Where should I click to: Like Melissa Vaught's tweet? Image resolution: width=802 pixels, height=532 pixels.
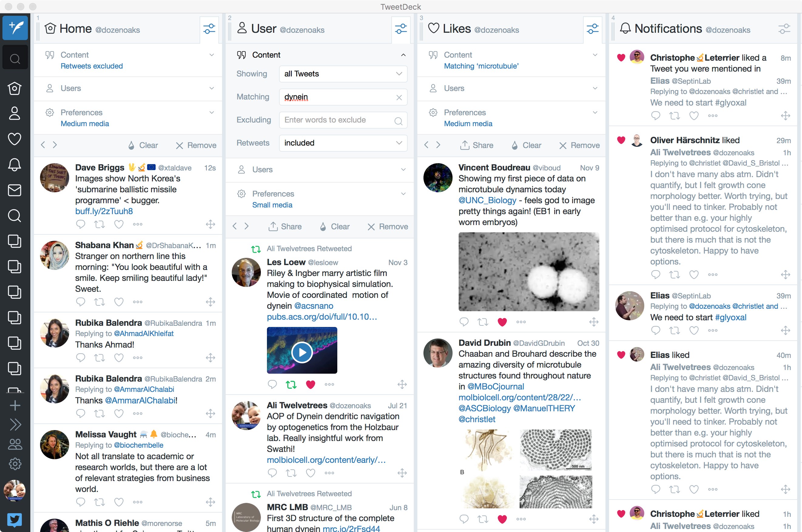point(119,502)
